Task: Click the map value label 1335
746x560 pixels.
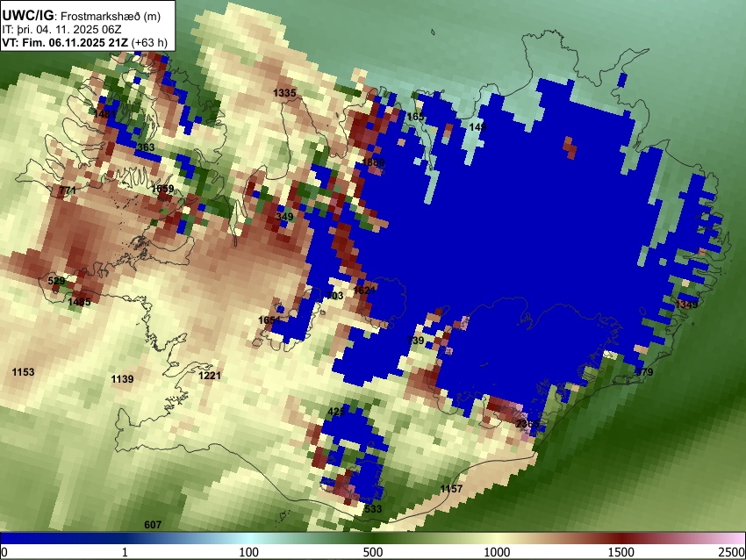Action: click(x=284, y=93)
